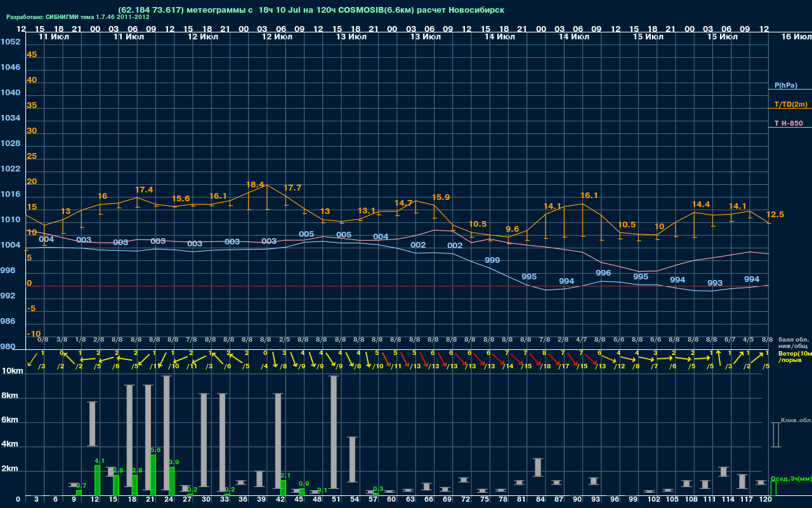Click the 13.1 temperature label
812x508 pixels.
(x=367, y=211)
